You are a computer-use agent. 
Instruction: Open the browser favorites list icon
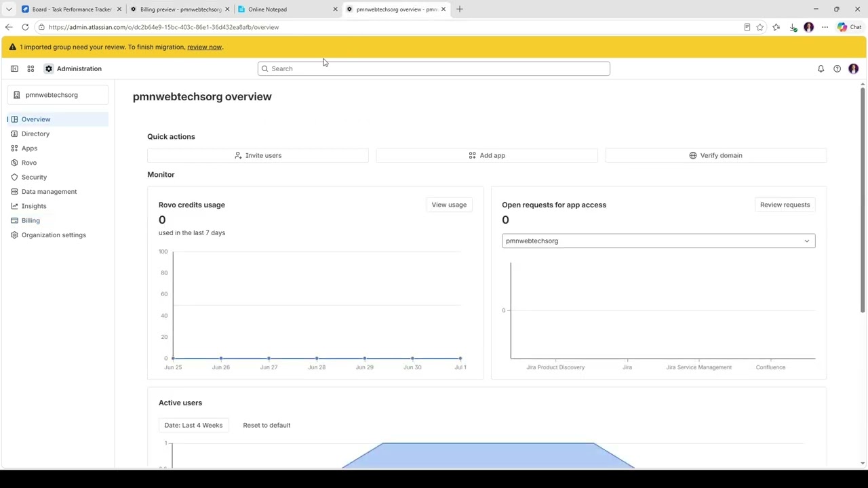pyautogui.click(x=776, y=27)
